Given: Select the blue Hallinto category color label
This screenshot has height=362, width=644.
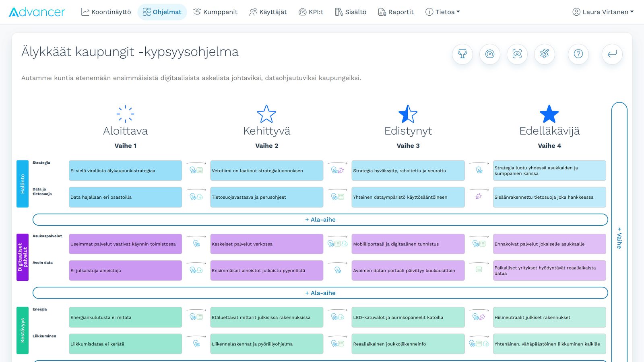Looking at the screenshot, I should [23, 184].
